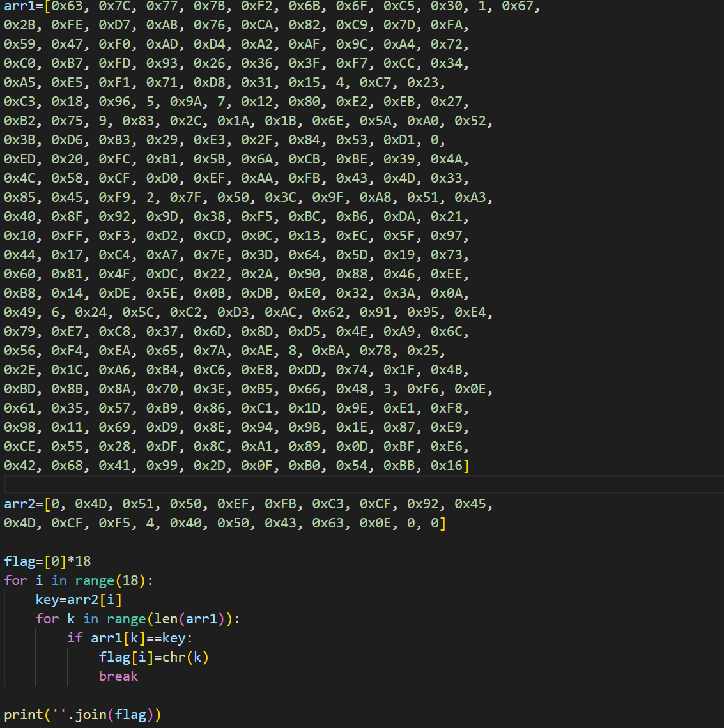724x728 pixels.
Task: Click the flag[i]=chr(k) assignment
Action: (x=153, y=657)
